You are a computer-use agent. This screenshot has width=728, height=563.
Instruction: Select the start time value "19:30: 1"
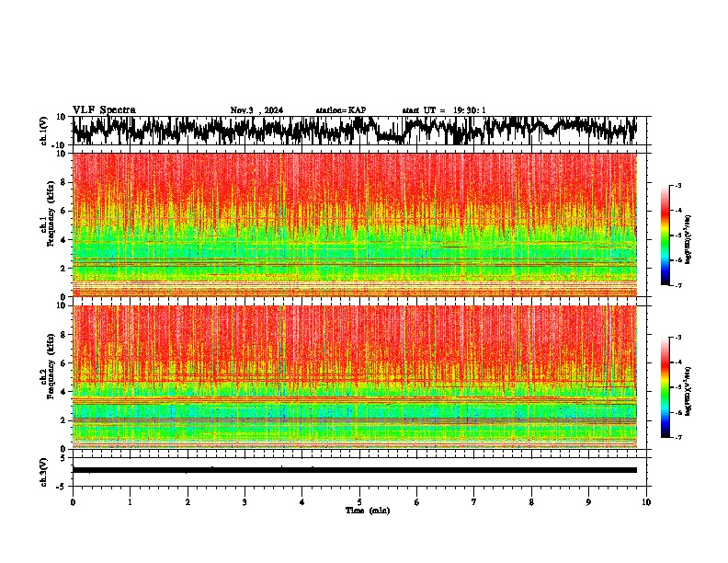click(470, 110)
